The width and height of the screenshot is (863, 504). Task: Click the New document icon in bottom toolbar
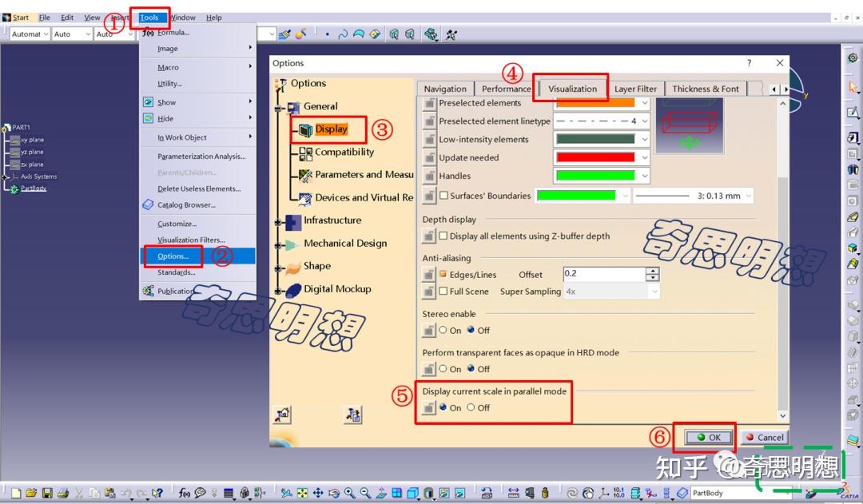click(x=16, y=493)
